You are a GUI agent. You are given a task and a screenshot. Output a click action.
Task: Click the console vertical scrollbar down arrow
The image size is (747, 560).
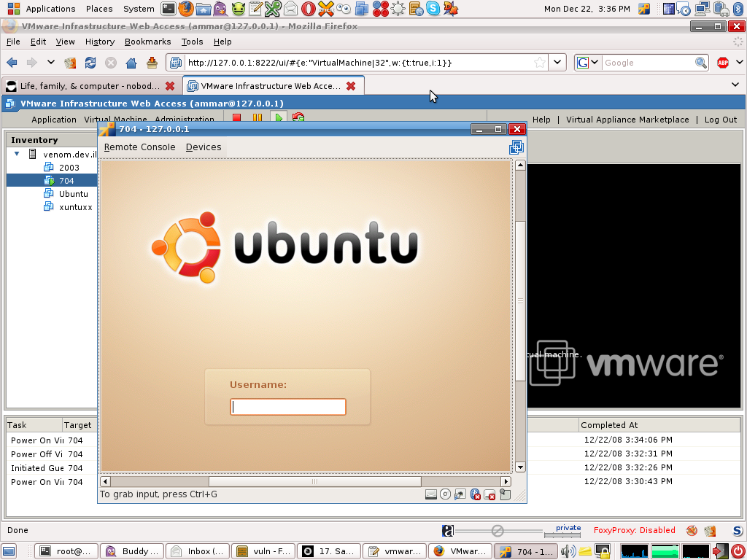click(x=520, y=467)
